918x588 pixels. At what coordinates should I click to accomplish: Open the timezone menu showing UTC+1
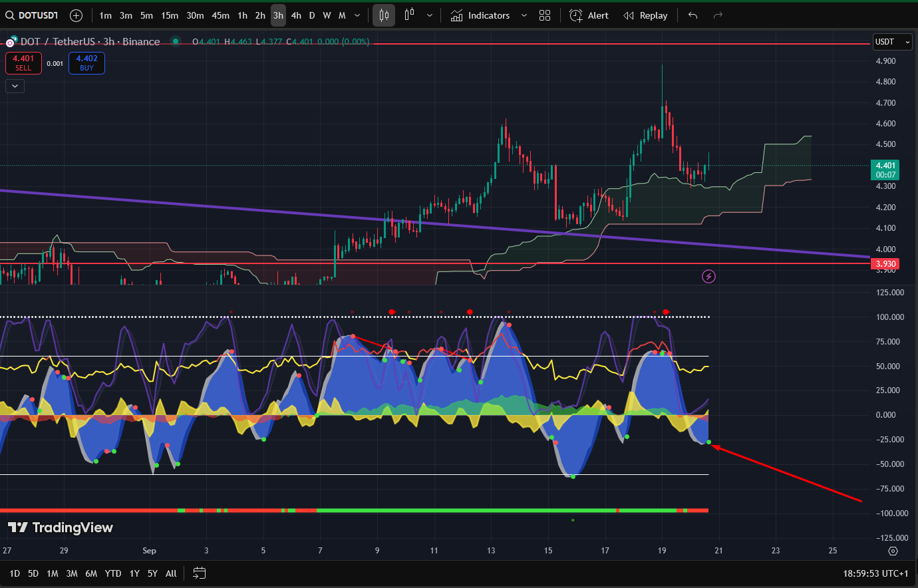click(x=875, y=573)
